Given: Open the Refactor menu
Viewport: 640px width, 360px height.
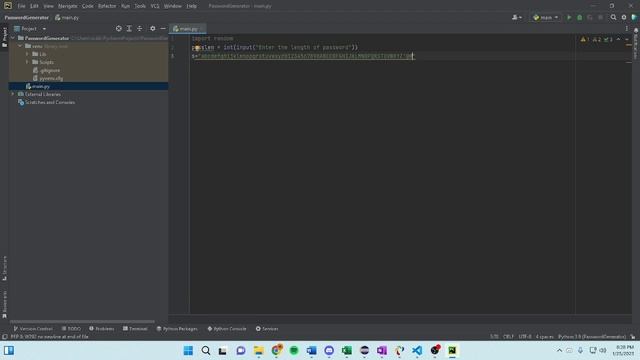Looking at the screenshot, I should (107, 6).
